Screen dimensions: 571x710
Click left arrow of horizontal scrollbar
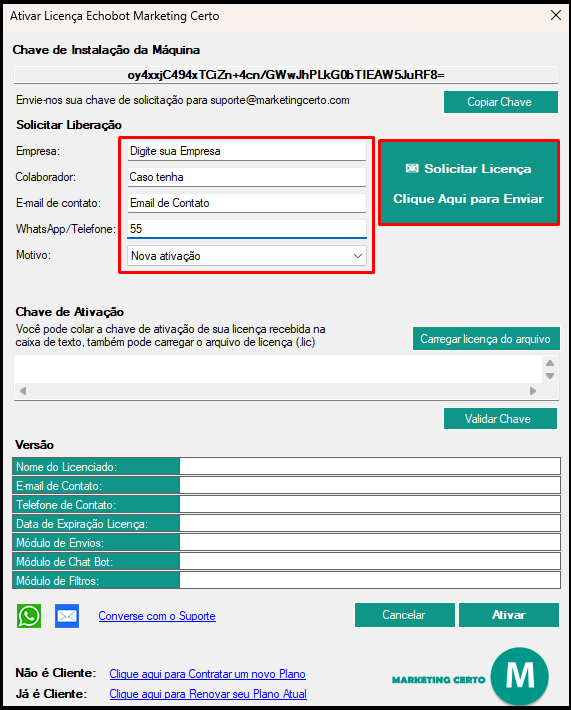[23, 391]
